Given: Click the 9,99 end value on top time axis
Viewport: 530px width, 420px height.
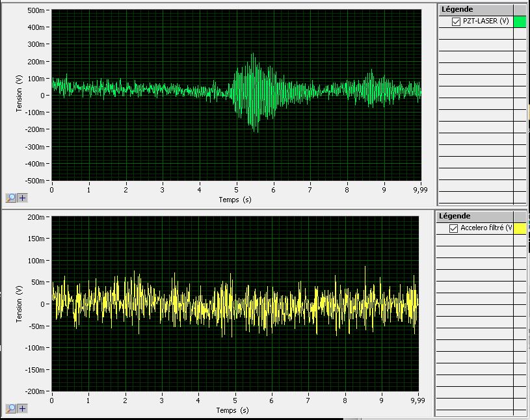Looking at the screenshot, I should tap(421, 191).
